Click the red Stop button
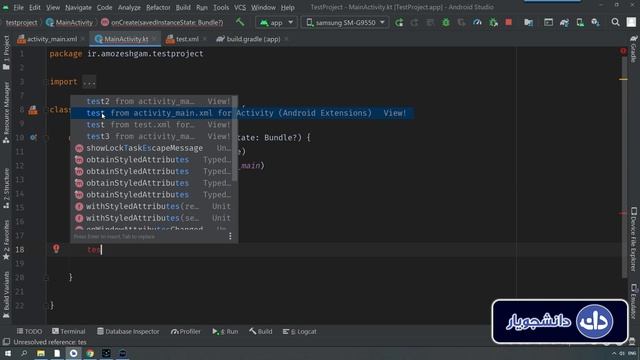Image resolution: width=640 pixels, height=360 pixels. (x=509, y=22)
